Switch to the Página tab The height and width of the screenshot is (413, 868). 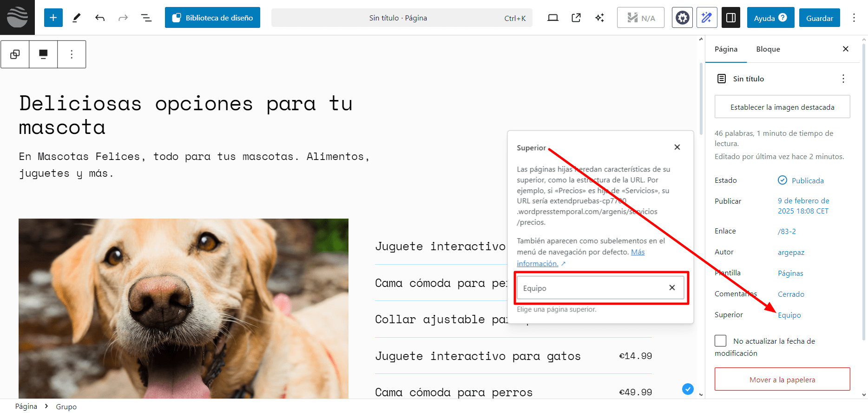pos(726,49)
